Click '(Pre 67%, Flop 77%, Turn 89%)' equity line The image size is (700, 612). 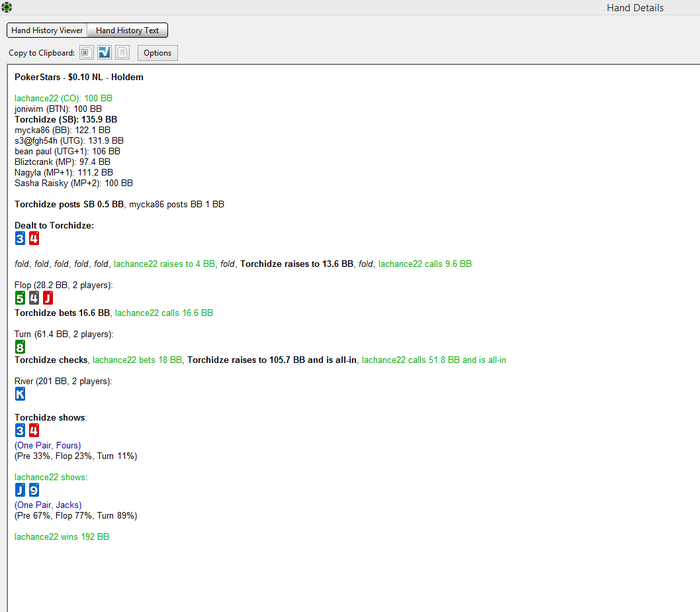pos(76,516)
